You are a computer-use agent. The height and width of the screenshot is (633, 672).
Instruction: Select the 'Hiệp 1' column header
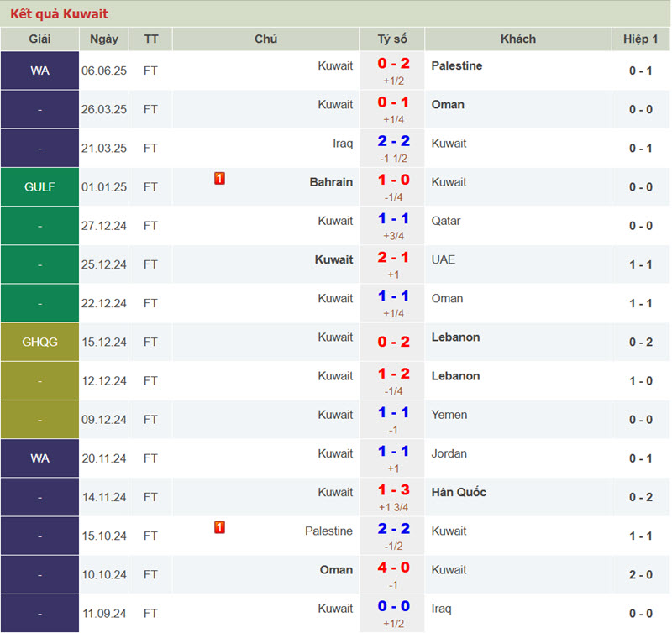tap(641, 39)
